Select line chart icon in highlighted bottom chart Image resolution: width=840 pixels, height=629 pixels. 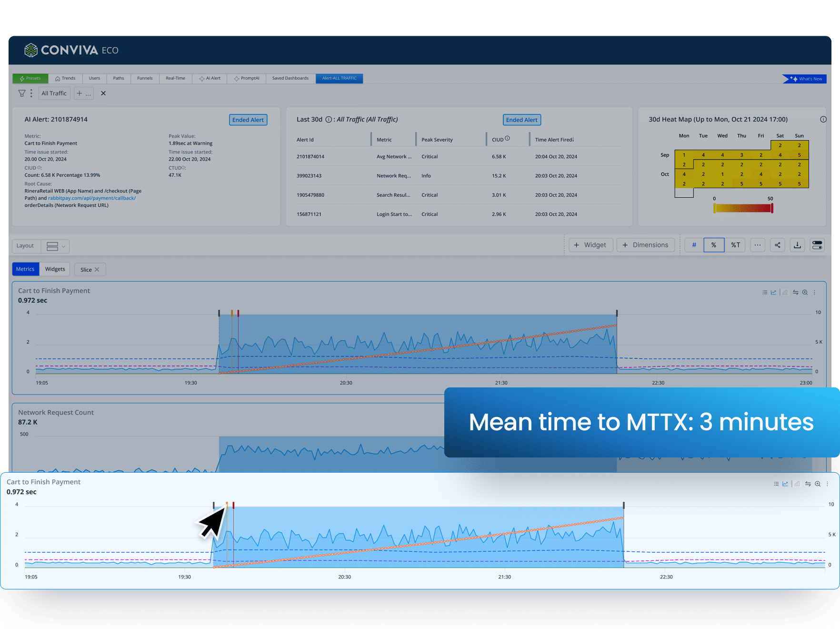click(785, 484)
